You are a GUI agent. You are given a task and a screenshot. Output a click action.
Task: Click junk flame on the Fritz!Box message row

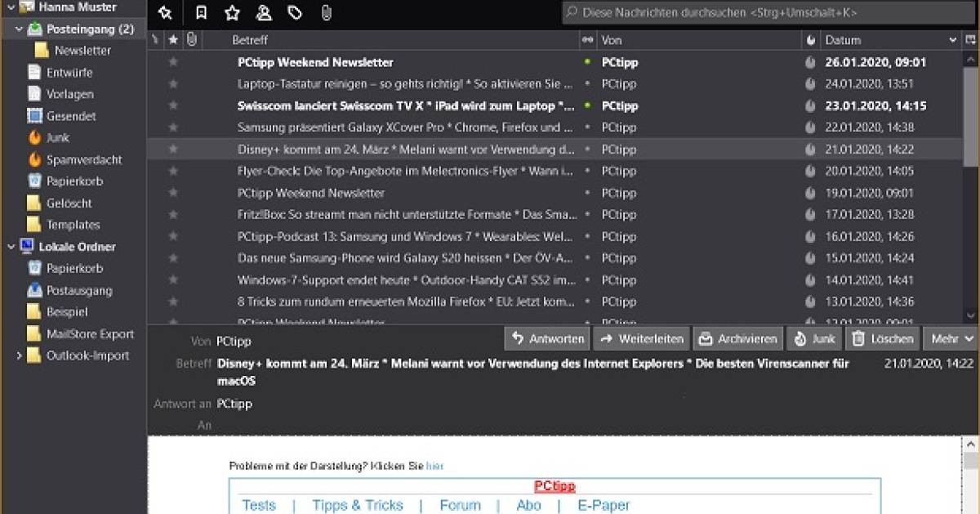tap(810, 215)
